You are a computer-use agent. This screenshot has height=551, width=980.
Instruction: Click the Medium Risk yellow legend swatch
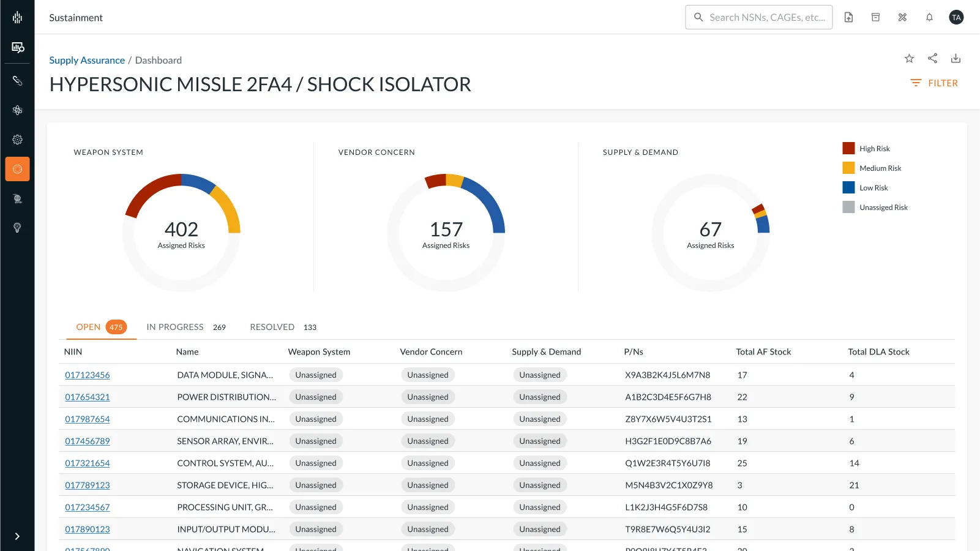[x=848, y=168]
